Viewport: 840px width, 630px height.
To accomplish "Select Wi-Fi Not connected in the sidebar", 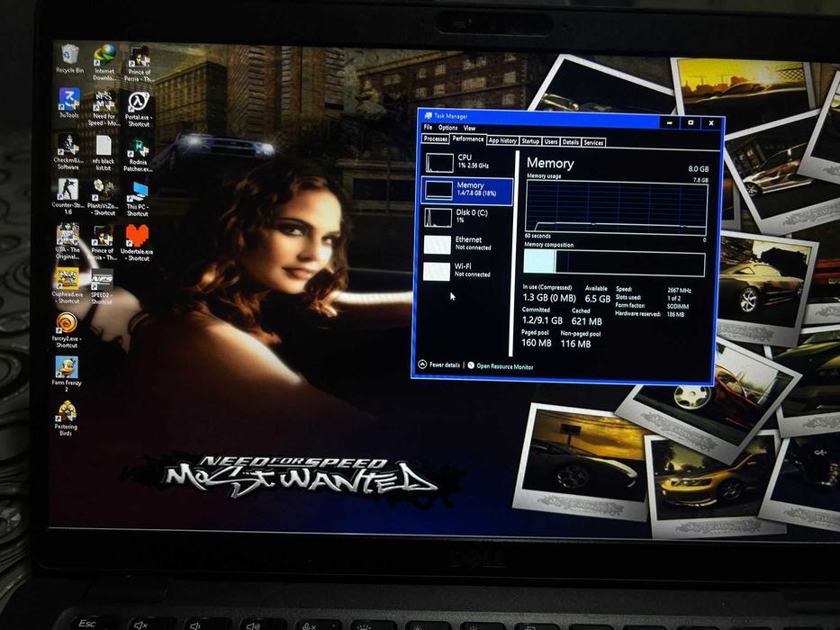I will pos(466,271).
